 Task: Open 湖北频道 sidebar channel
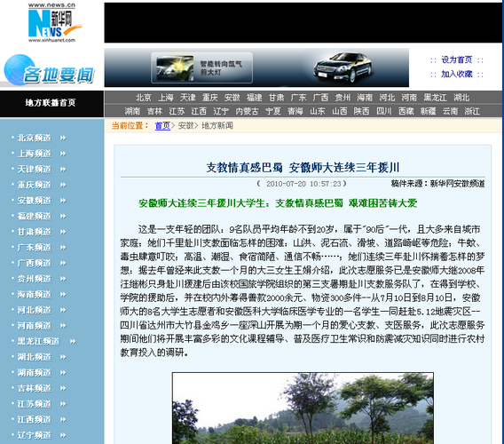(x=35, y=357)
